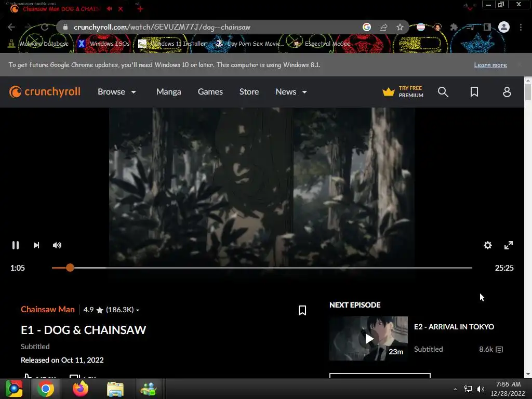Enter fullscreen video mode
The height and width of the screenshot is (399, 532).
(508, 245)
